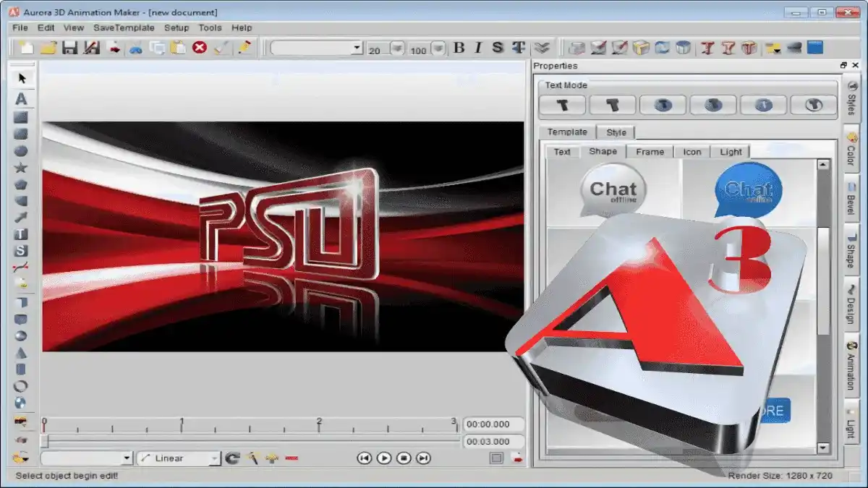Toggle the strikethrough T text style
Screen dimensions: 868x488
point(518,48)
